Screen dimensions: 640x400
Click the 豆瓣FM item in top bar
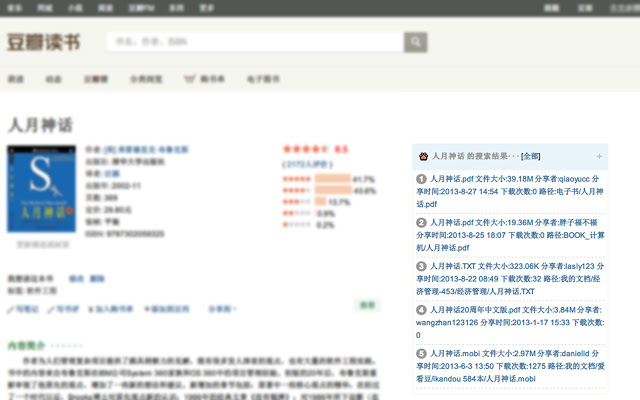[x=141, y=8]
